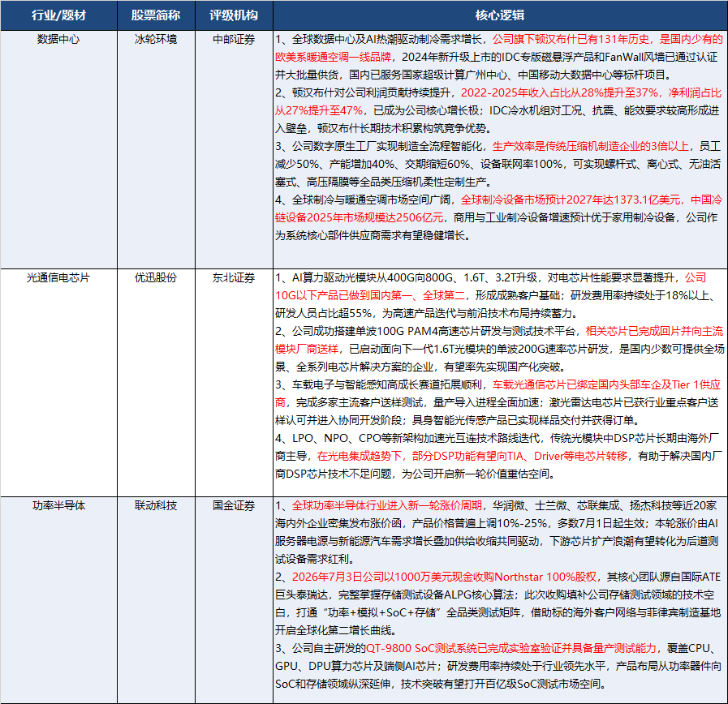Click the line 为系统核心部件供应商需求有望稳健增长
Viewport: 728px width, 704px height.
(373, 235)
